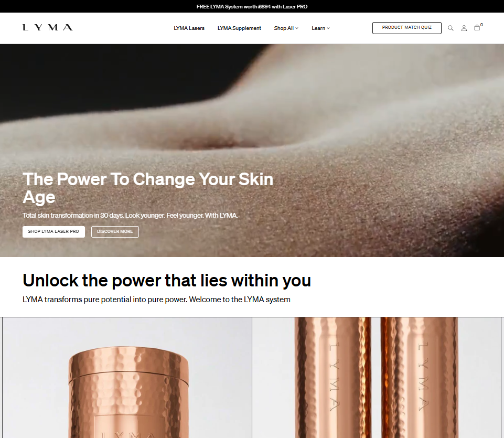Open the Learn navigation item
The height and width of the screenshot is (438, 504).
318,28
